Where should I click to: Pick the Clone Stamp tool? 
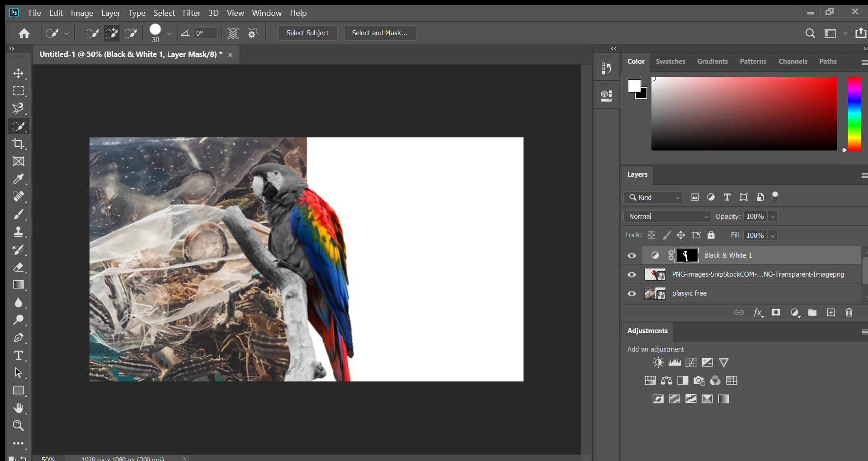click(19, 232)
